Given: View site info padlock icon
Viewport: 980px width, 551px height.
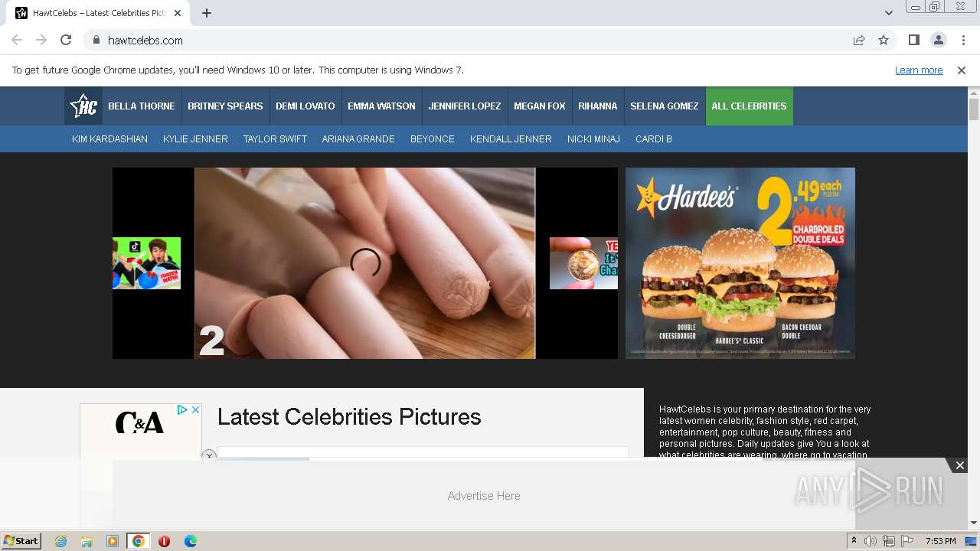Looking at the screenshot, I should click(x=96, y=40).
